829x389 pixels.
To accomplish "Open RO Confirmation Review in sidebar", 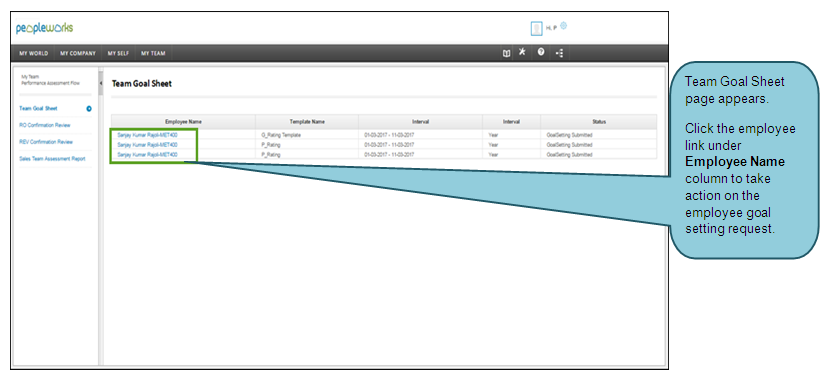I will point(44,125).
